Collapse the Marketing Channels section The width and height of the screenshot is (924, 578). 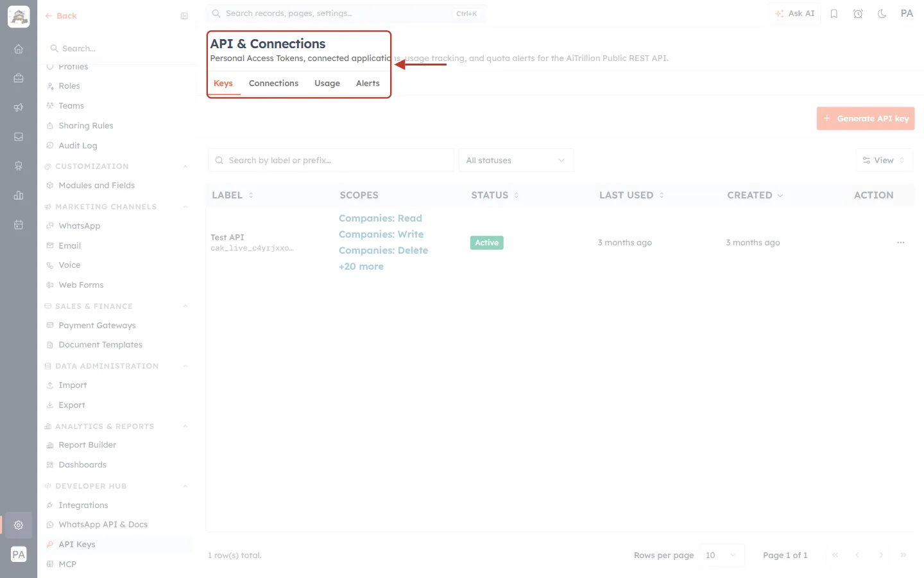click(x=185, y=207)
